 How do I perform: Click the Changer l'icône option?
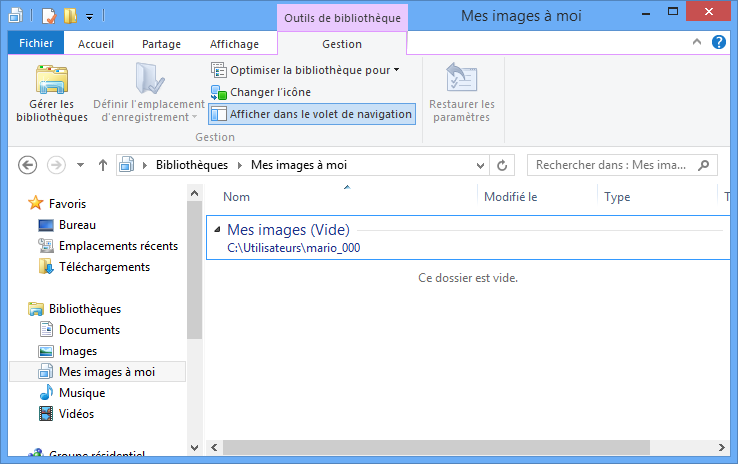pos(261,92)
